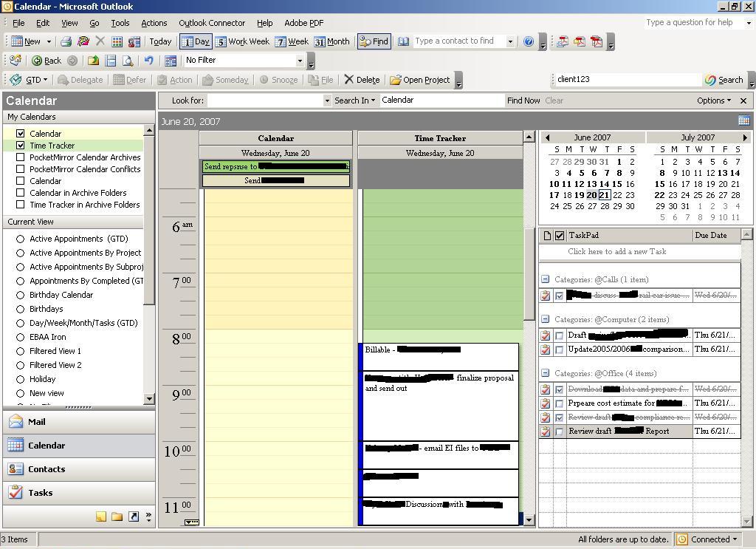Click the group schedules people icon
Screen dimensions: 756x549
tap(134, 41)
